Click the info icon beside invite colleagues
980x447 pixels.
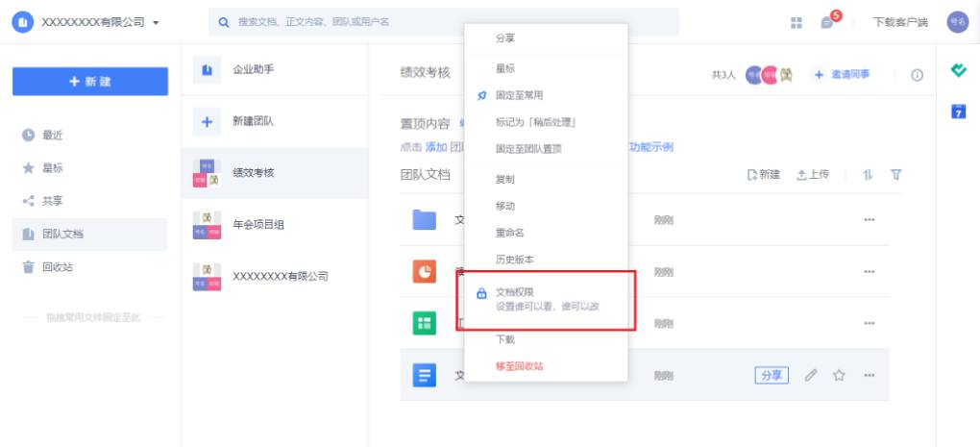pyautogui.click(x=917, y=75)
